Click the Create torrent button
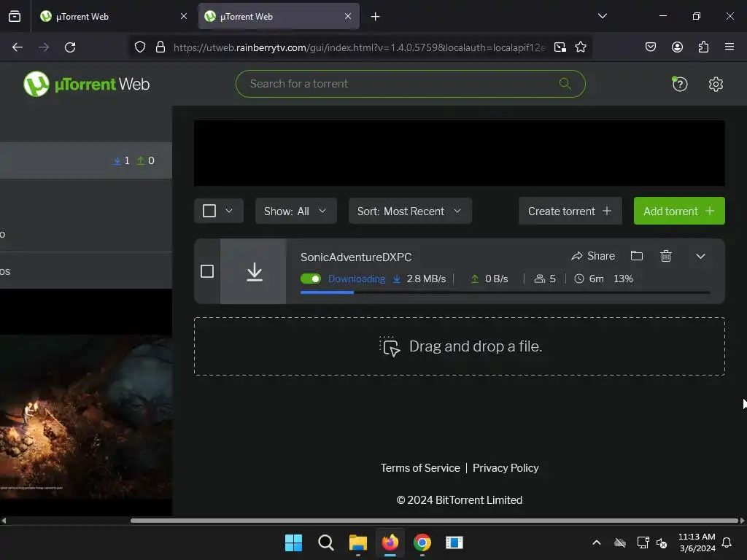Screen dimensions: 747x560 pyautogui.click(x=570, y=211)
